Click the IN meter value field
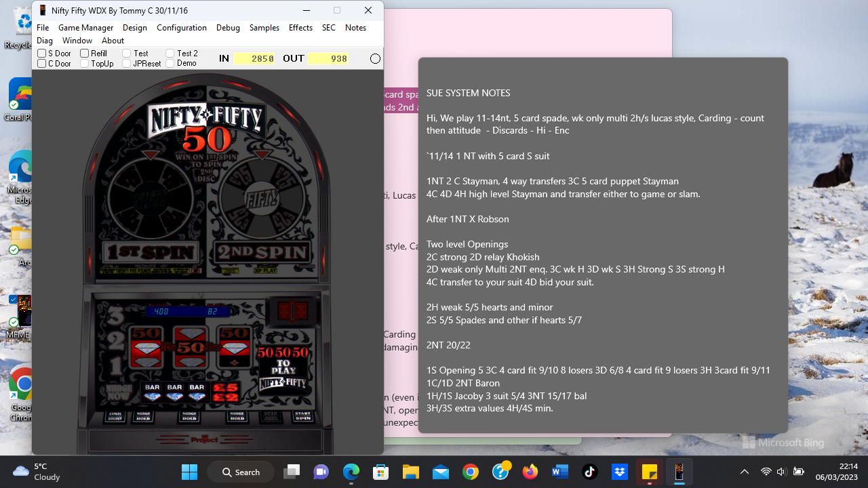The width and height of the screenshot is (868, 488). pos(255,59)
